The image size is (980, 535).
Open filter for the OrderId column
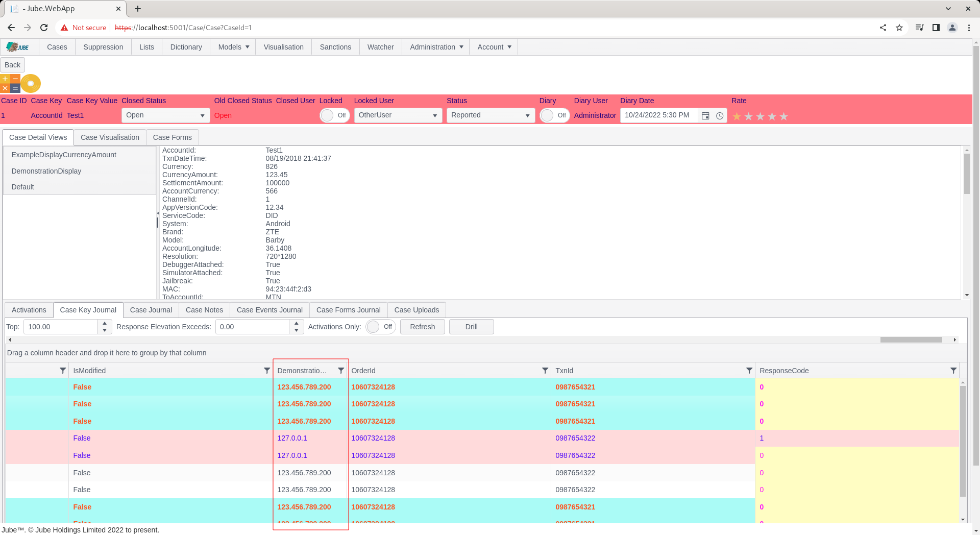pyautogui.click(x=545, y=371)
